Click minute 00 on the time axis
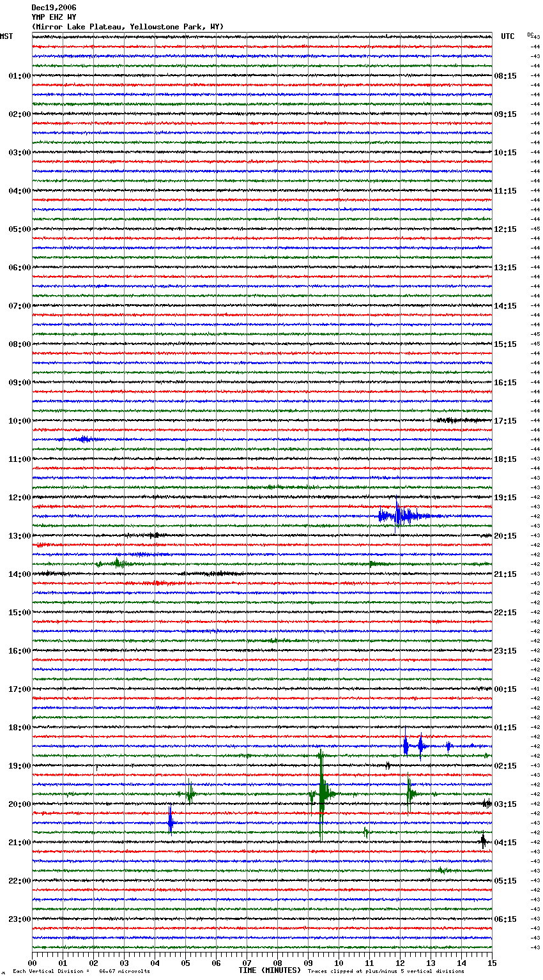Image resolution: width=543 pixels, height=980 pixels. point(32,963)
